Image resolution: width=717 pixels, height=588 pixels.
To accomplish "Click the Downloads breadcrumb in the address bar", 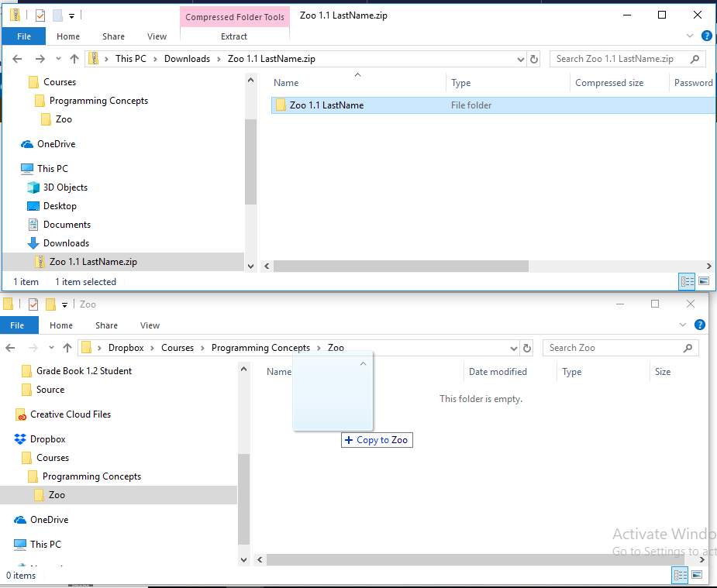I will pos(187,59).
